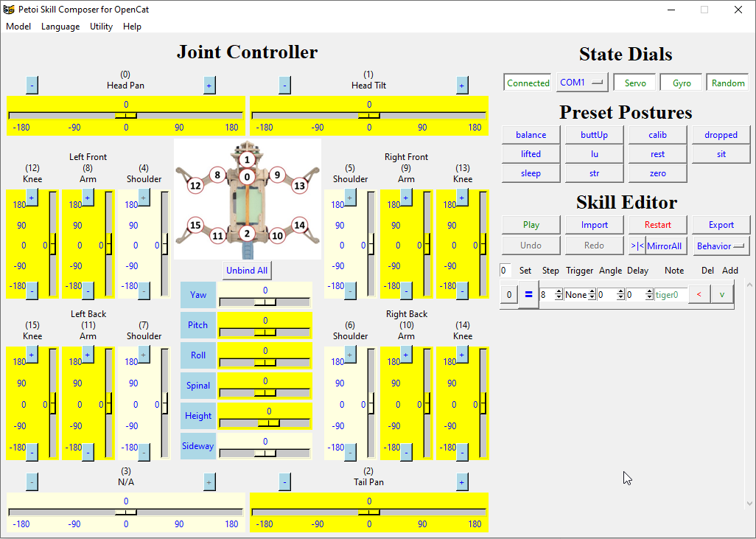The width and height of the screenshot is (756, 539).
Task: Toggle the Gyro state dial
Action: pos(682,83)
